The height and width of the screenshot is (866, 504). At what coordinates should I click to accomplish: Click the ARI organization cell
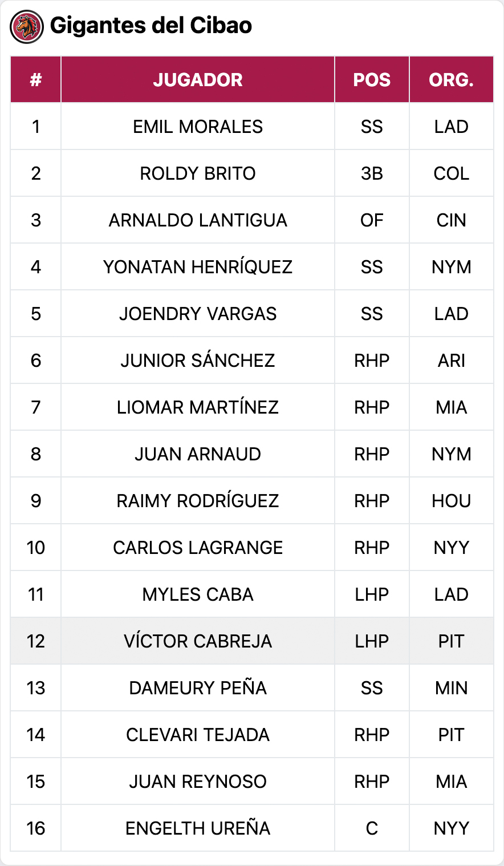coord(451,361)
